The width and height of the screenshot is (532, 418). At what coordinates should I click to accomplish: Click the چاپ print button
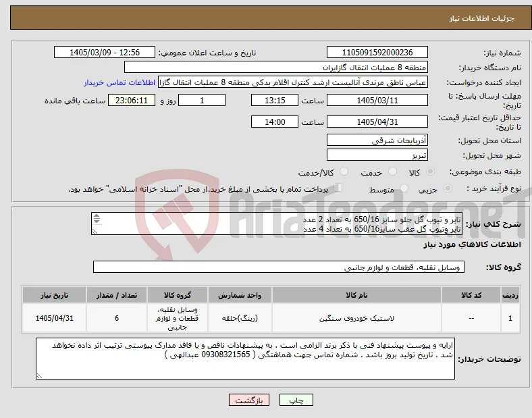(296, 400)
